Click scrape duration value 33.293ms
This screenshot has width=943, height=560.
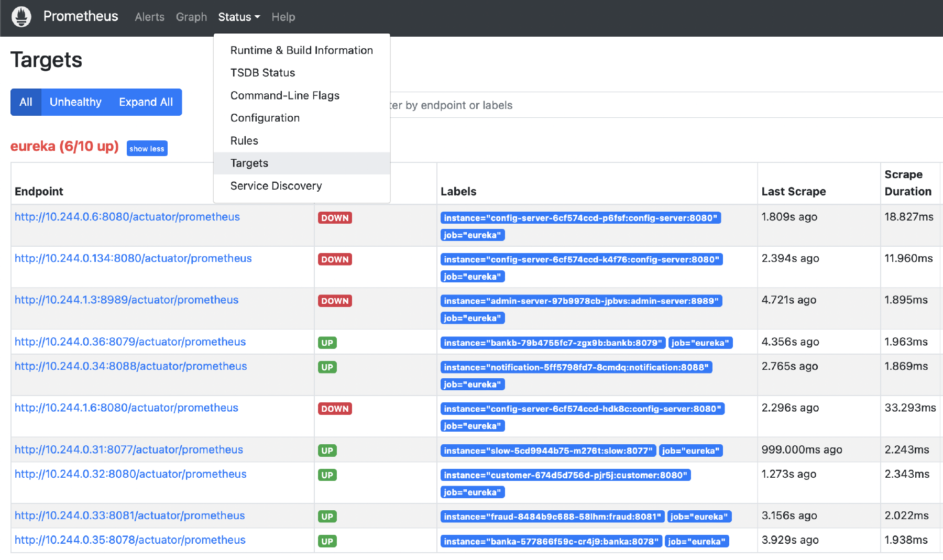point(910,408)
